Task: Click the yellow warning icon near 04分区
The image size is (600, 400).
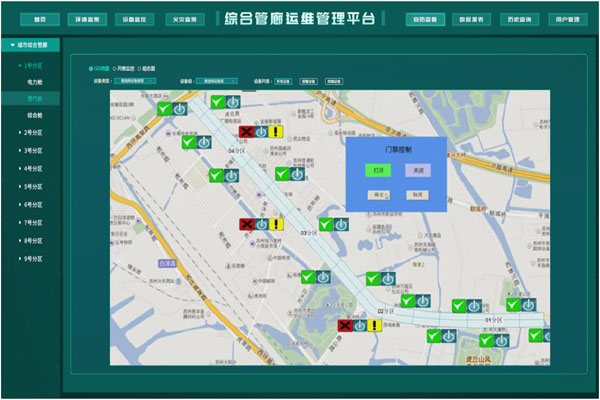Action: (276, 131)
